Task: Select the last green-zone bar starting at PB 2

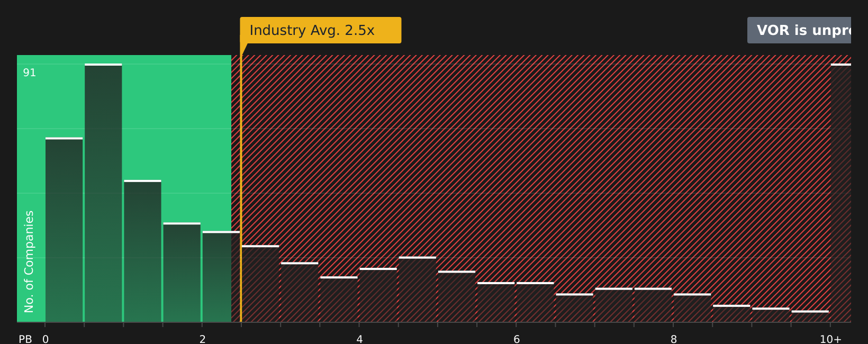Action: point(221,276)
